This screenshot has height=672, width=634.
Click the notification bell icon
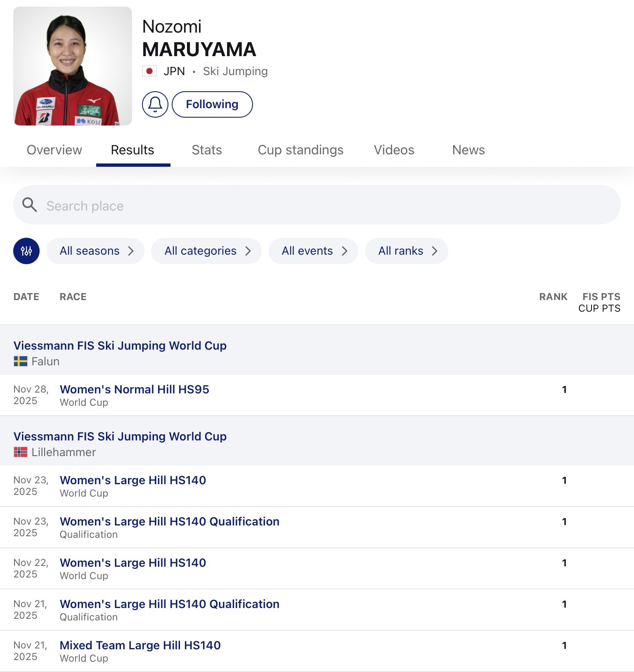(155, 104)
